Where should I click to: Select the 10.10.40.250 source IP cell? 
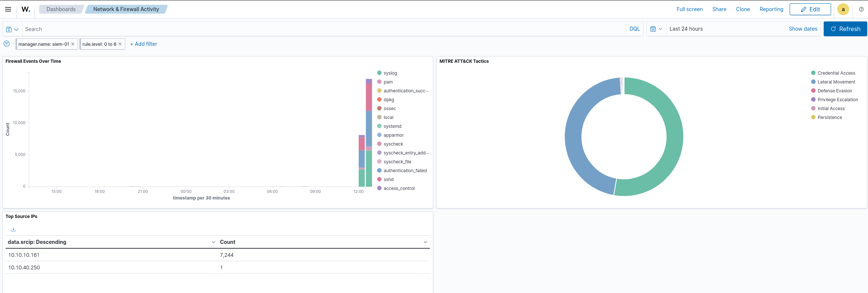(24, 268)
